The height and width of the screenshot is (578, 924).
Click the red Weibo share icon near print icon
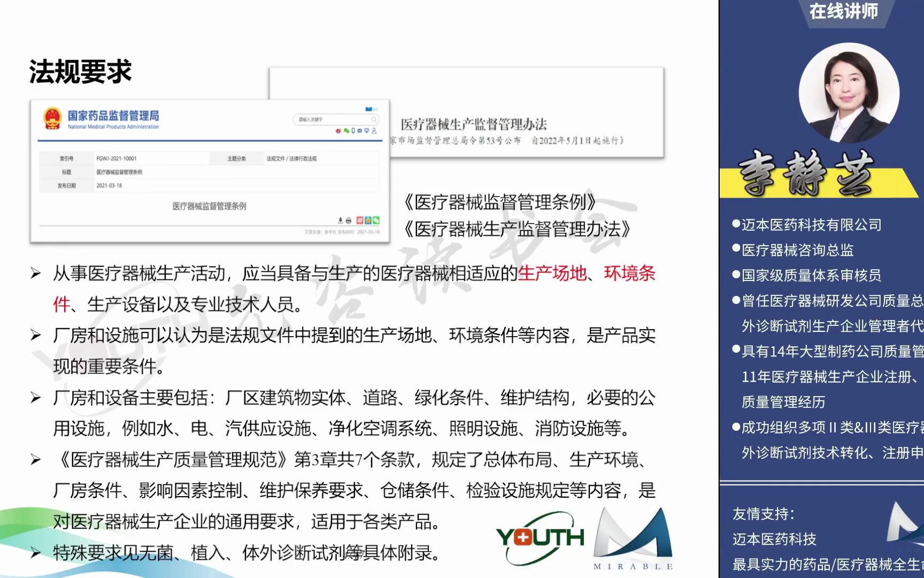(x=360, y=220)
